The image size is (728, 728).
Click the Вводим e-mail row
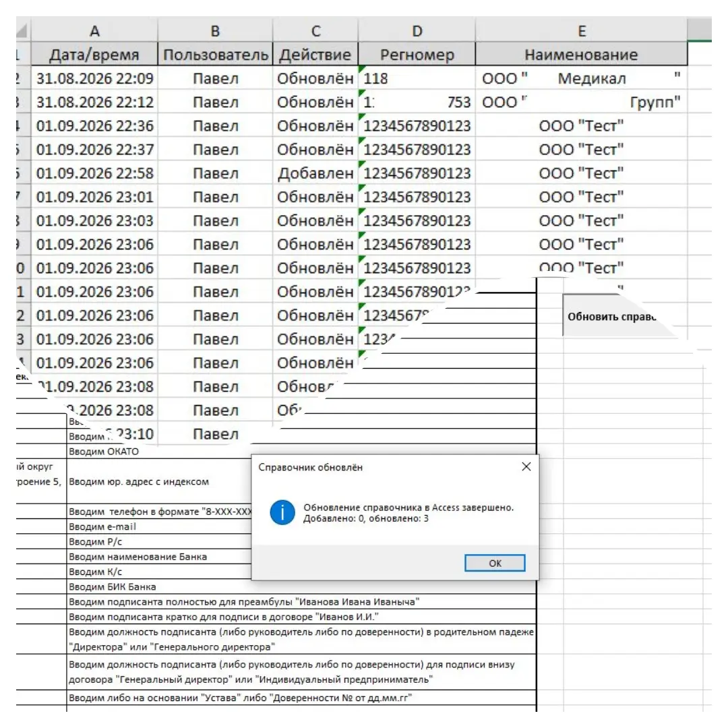159,526
